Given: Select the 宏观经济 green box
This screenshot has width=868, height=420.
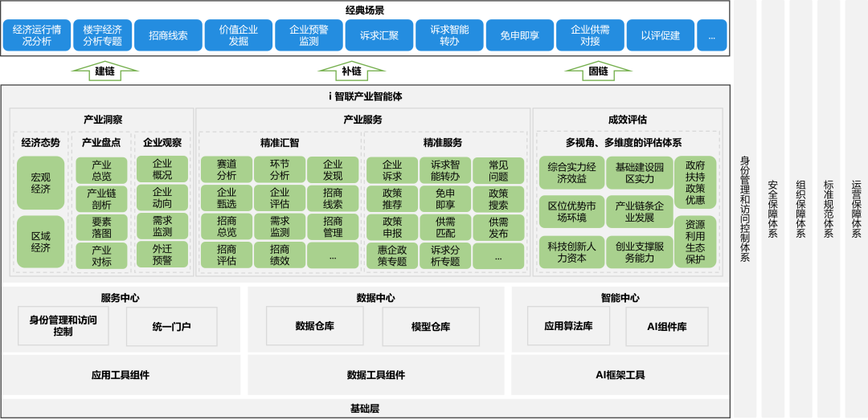Looking at the screenshot, I should click(40, 183).
